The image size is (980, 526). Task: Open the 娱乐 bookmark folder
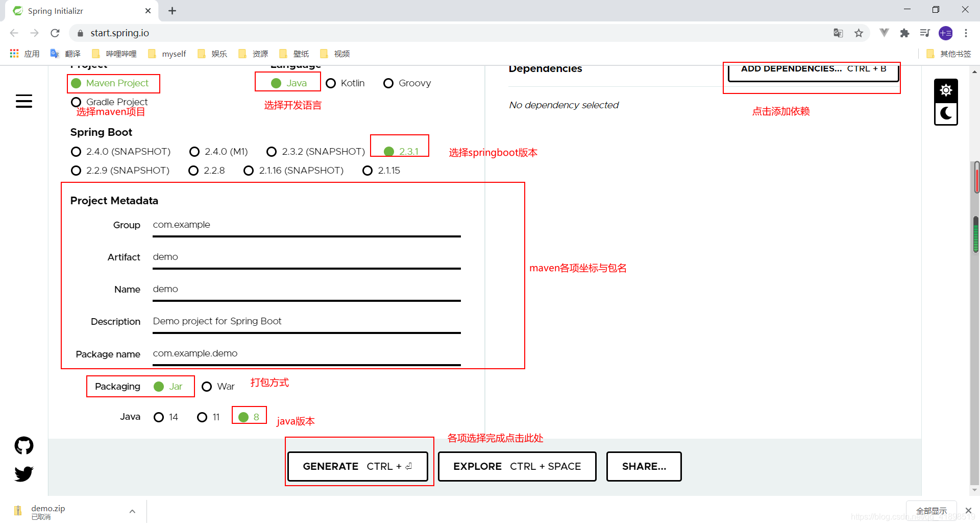212,54
